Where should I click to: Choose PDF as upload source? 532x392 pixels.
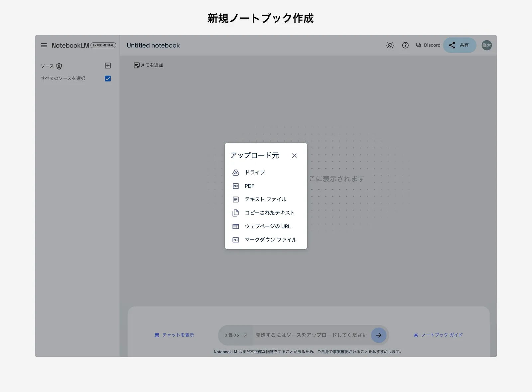coord(266,186)
